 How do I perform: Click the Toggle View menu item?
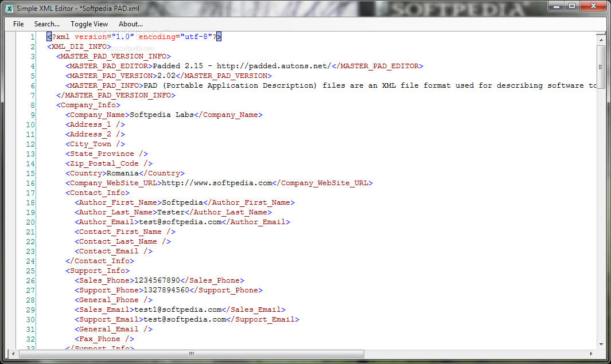click(89, 24)
